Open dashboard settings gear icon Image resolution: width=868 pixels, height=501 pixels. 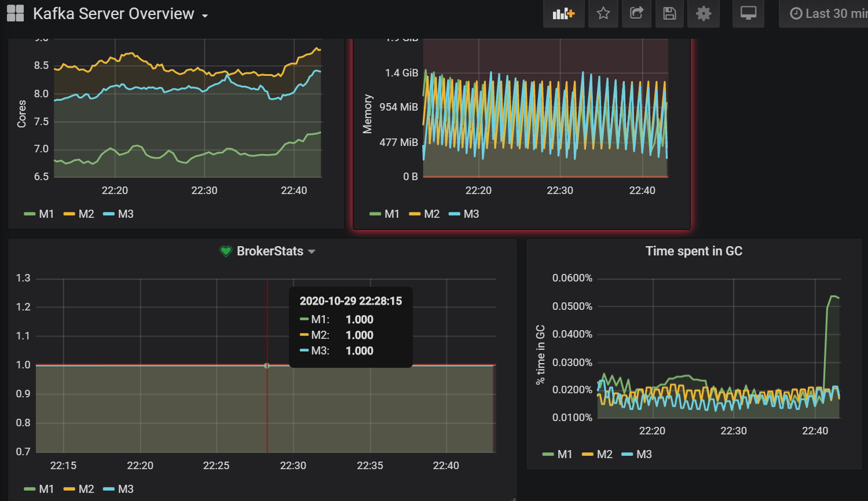click(703, 13)
